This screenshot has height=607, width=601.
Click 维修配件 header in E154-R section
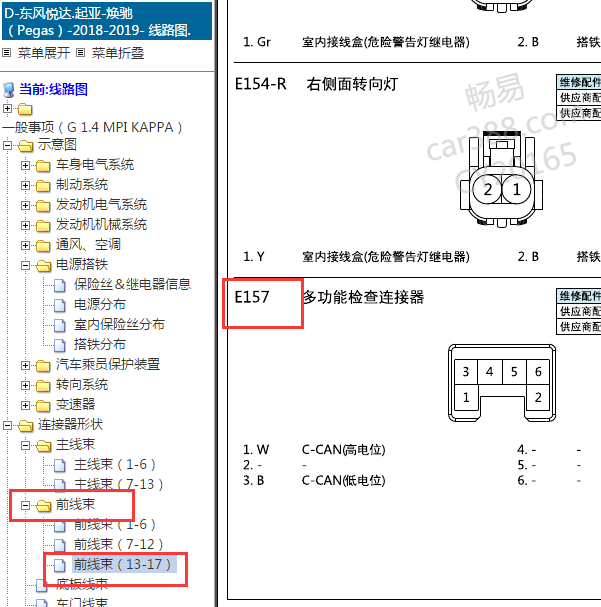tap(579, 82)
